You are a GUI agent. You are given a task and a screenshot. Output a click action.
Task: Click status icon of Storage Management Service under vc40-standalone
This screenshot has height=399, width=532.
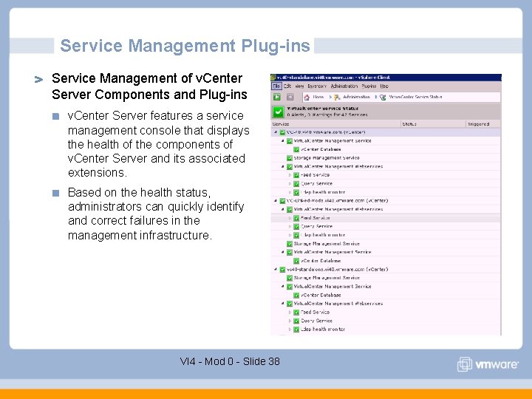click(290, 278)
